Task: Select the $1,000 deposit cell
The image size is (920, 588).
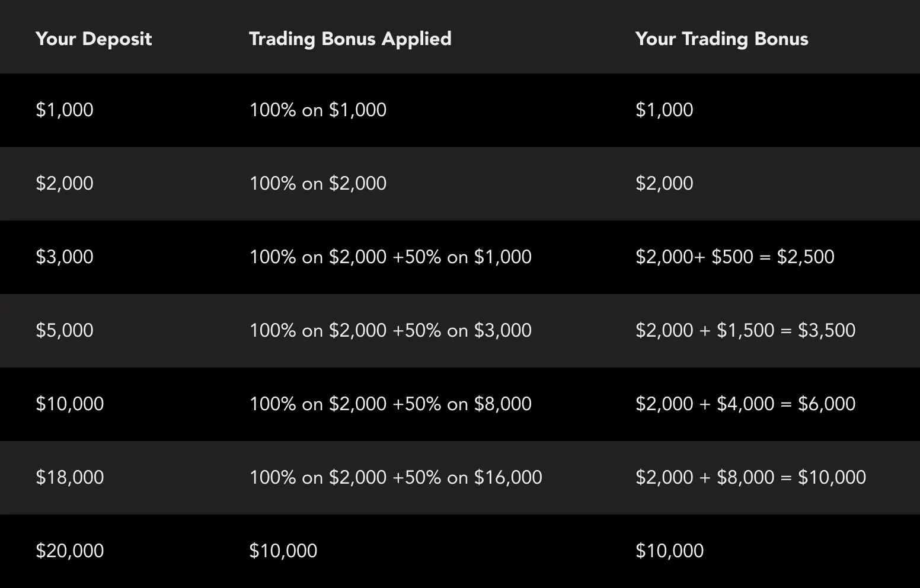Action: [65, 110]
